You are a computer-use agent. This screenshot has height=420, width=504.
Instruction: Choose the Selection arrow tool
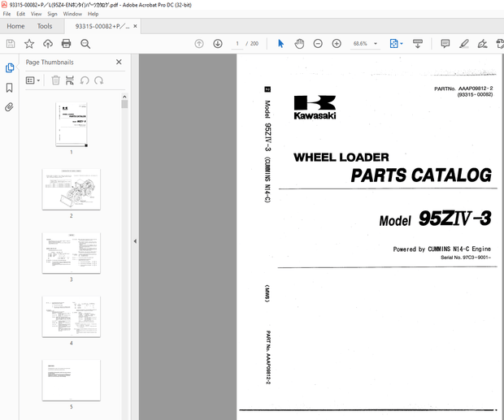[280, 43]
